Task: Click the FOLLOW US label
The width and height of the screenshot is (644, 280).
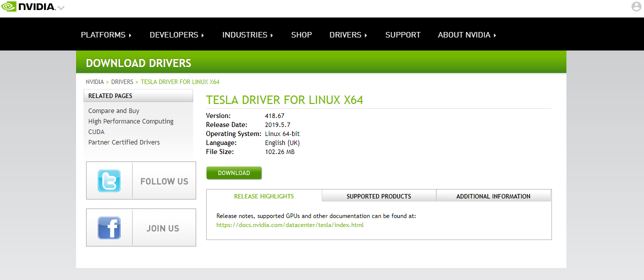Action: 164,181
